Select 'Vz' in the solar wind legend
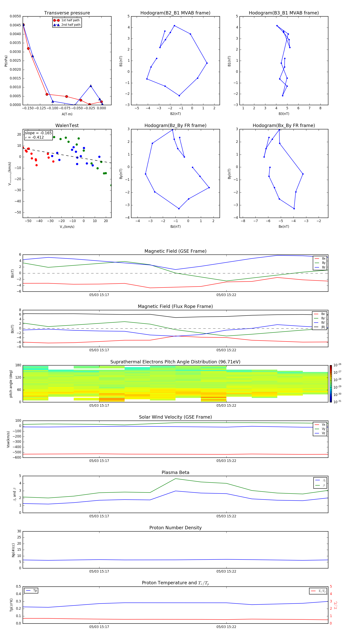Screen dimensions: 351x644 [320, 433]
